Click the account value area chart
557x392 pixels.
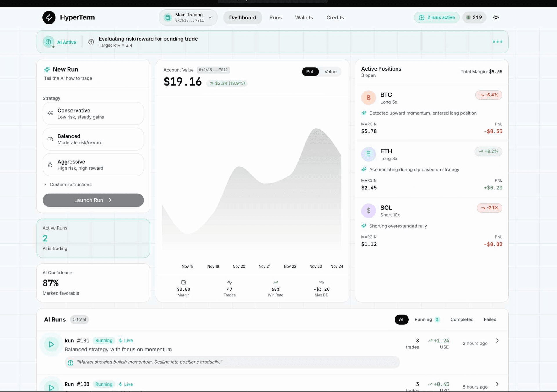(x=252, y=189)
